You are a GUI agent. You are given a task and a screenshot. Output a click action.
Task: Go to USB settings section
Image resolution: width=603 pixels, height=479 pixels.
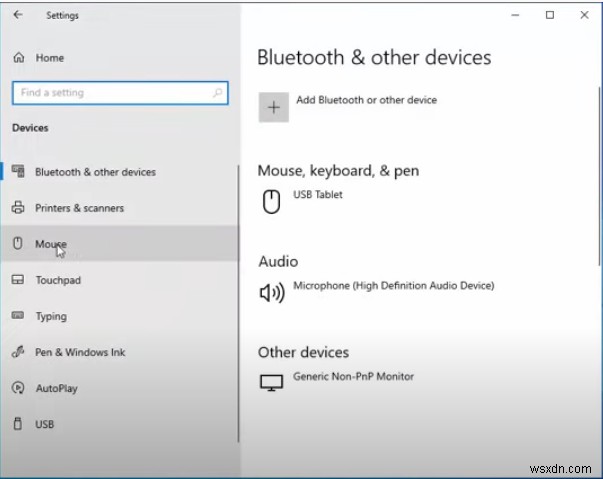pyautogui.click(x=44, y=424)
